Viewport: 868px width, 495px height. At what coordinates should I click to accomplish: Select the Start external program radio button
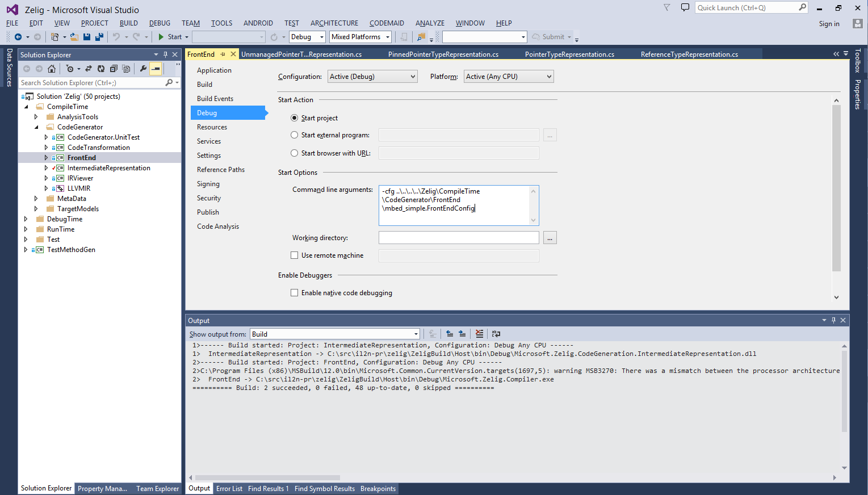click(294, 135)
